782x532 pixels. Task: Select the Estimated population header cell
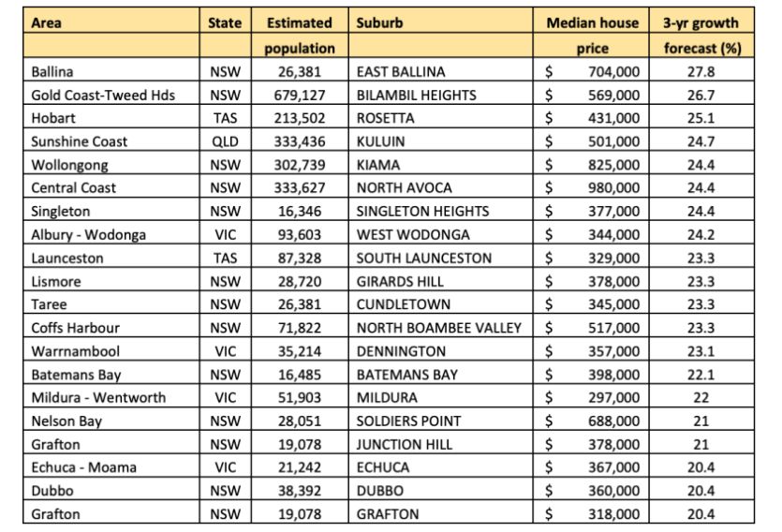pyautogui.click(x=300, y=33)
